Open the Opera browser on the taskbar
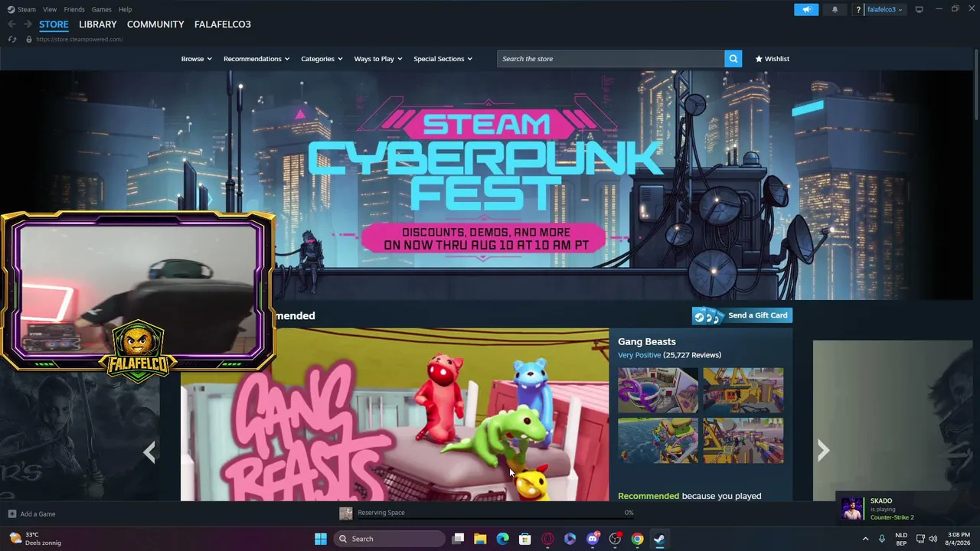980x551 pixels. tap(547, 539)
